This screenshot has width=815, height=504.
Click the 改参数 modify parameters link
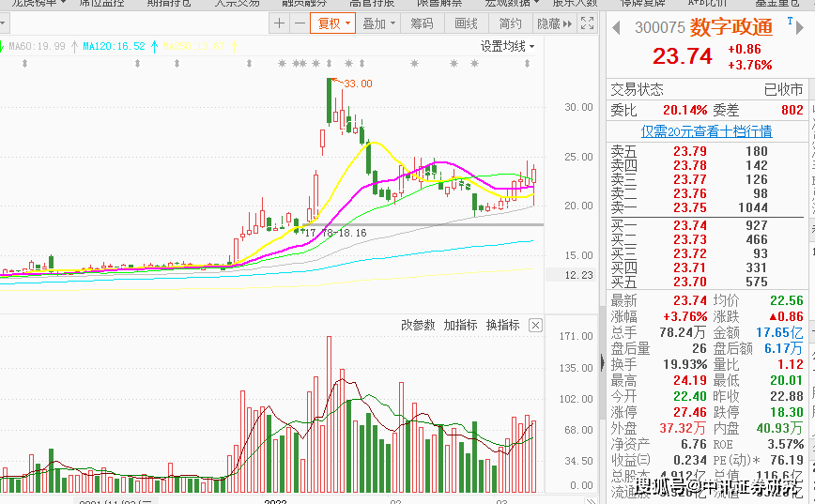click(418, 326)
